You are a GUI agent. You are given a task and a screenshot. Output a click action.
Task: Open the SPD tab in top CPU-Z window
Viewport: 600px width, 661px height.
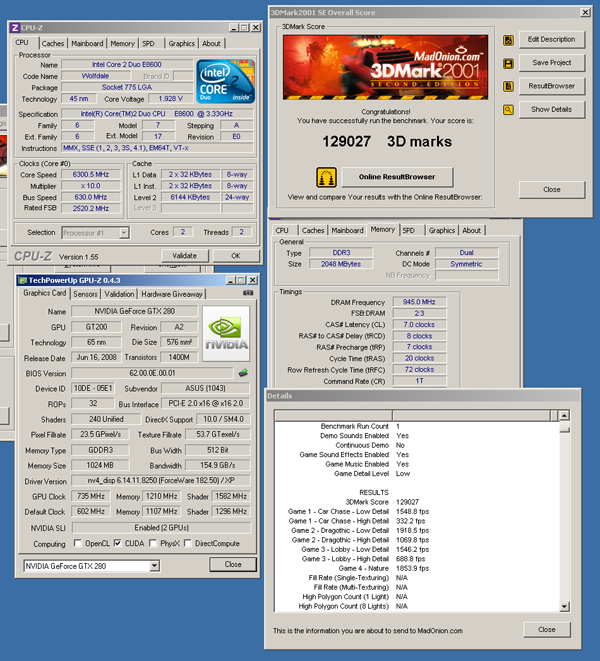tap(148, 43)
